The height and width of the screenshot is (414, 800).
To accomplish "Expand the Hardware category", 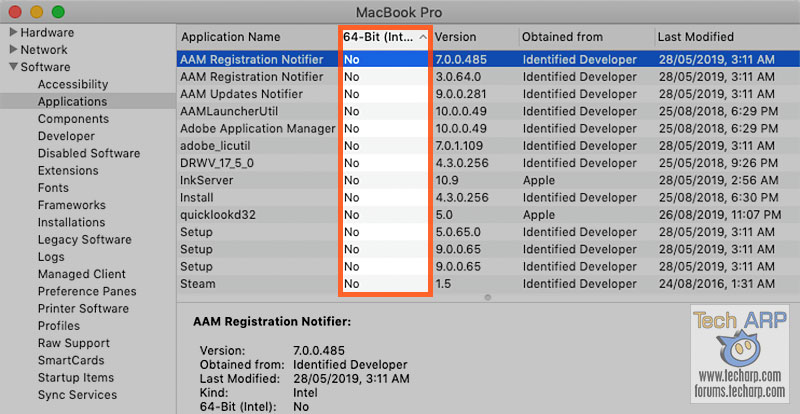I will (13, 33).
